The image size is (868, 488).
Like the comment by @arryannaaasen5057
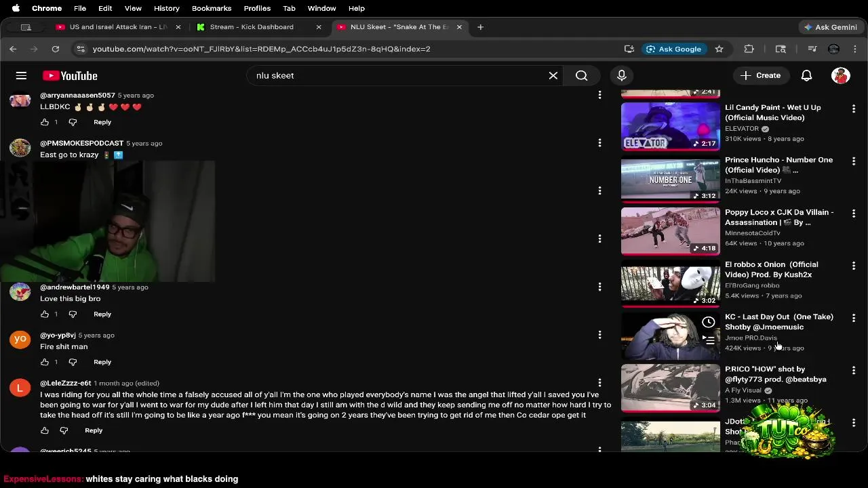click(x=45, y=122)
